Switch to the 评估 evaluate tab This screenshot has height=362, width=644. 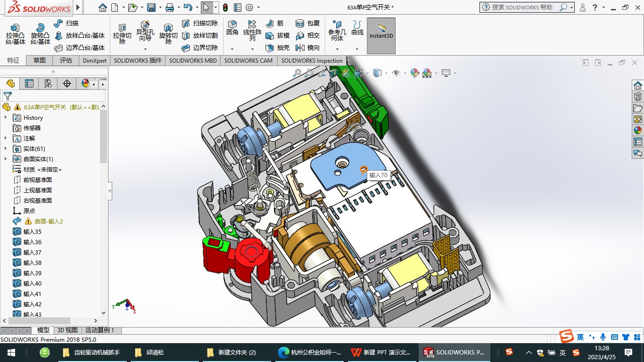coord(66,60)
